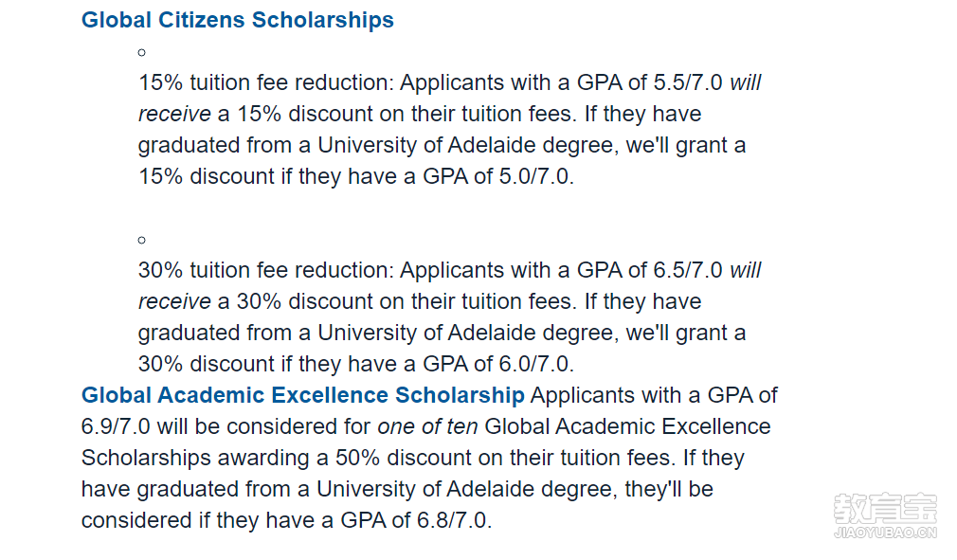
Task: Click the GPA value 5.0/7.0
Action: [x=534, y=176]
